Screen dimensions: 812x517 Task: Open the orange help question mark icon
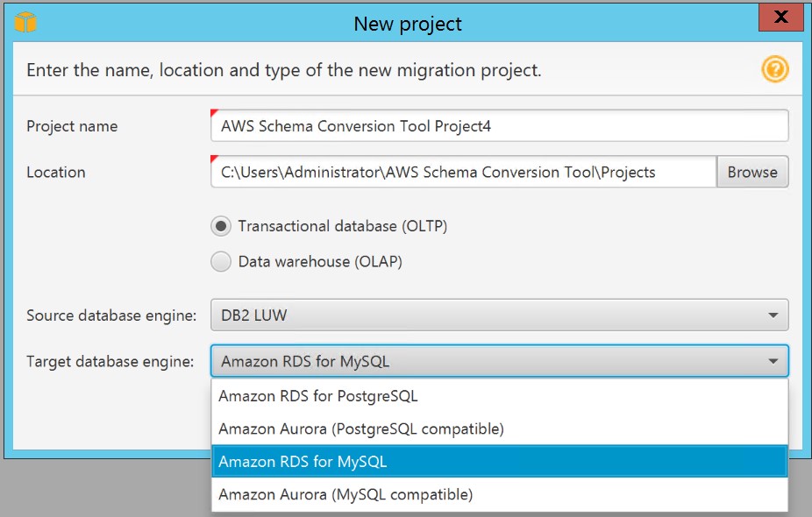774,69
